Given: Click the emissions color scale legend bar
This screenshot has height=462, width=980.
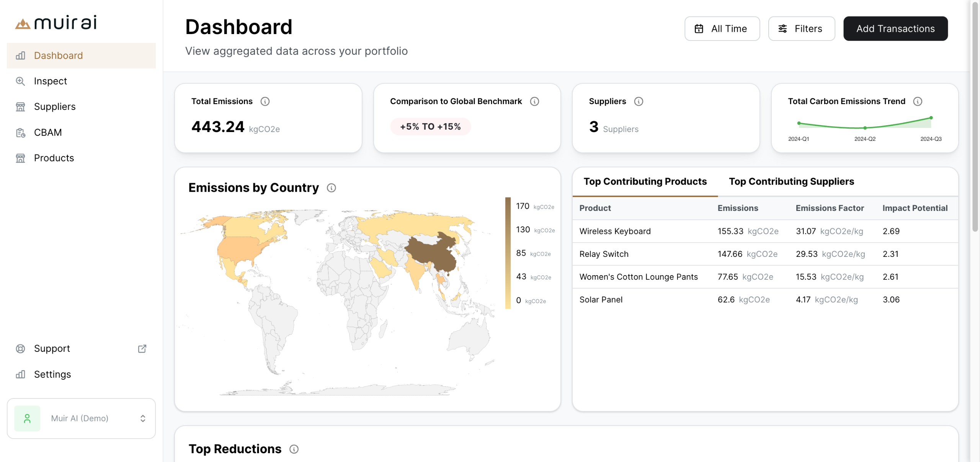Looking at the screenshot, I should pos(508,253).
